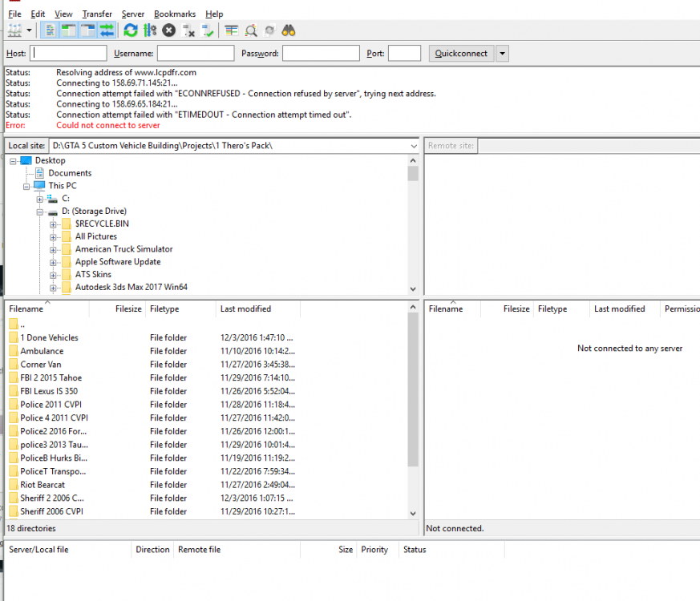The width and height of the screenshot is (700, 601).
Task: Collapse the D: (Storage Drive) tree node
Action: pos(40,212)
